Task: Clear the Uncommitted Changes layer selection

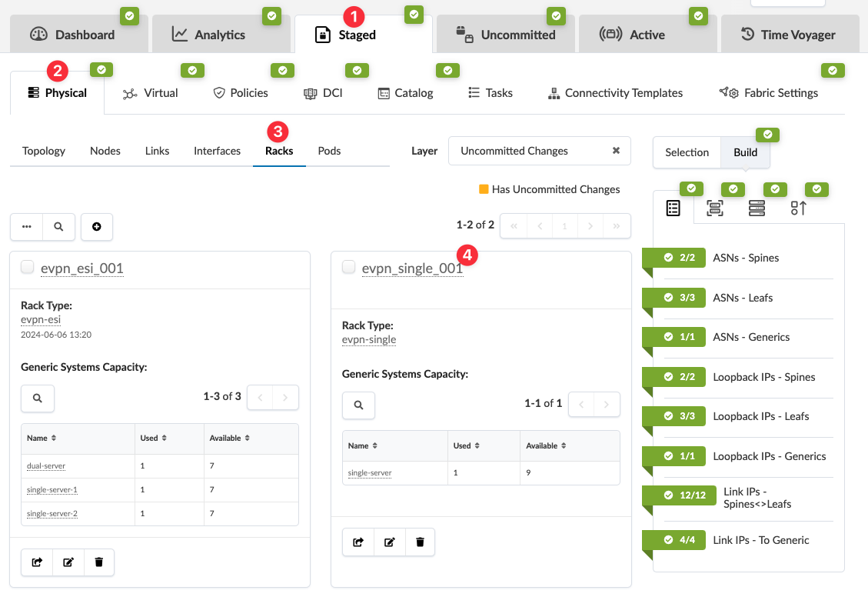Action: point(616,151)
